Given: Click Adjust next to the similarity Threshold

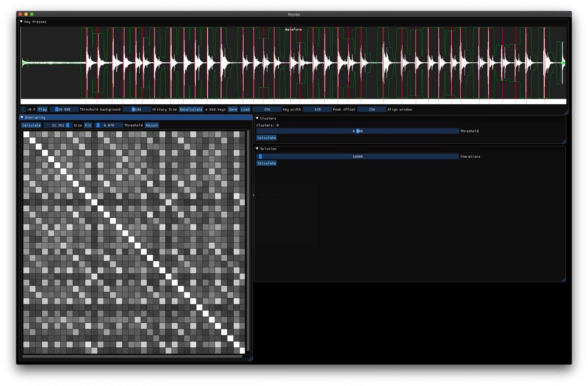Looking at the screenshot, I should click(152, 125).
